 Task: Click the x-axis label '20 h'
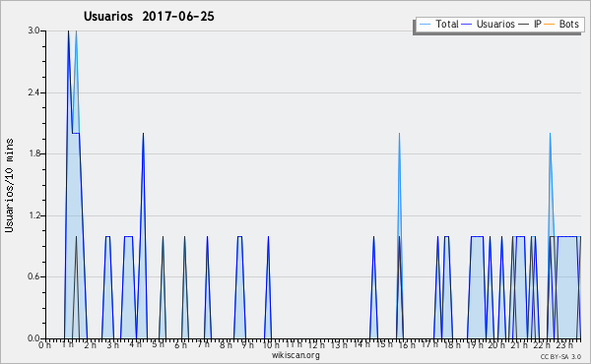pyautogui.click(x=497, y=345)
